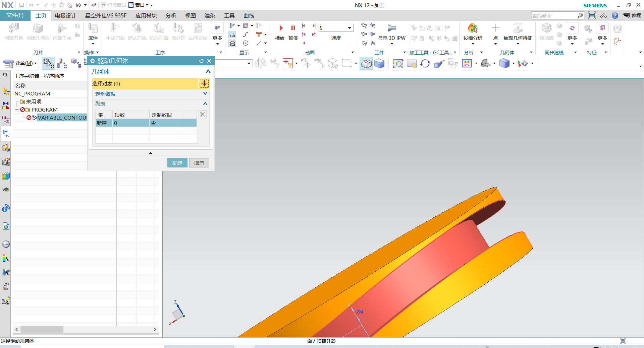Open the rendering style shaded-cube dropdown arrow
644x348 pixels.
(513, 63)
